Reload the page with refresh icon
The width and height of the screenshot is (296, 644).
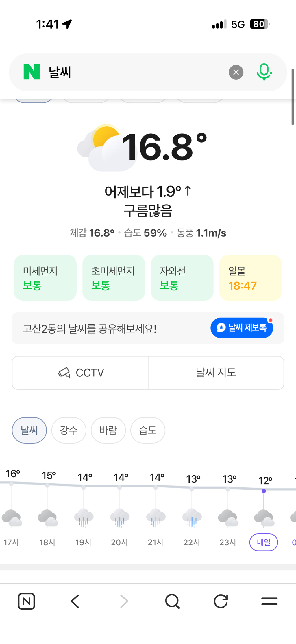point(221,601)
